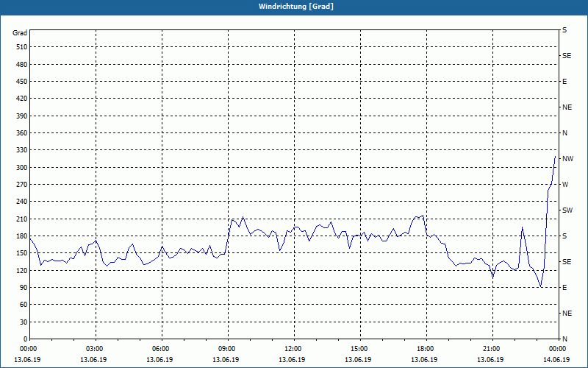The height and width of the screenshot is (368, 588).
Task: Pick the 180 value on the left axis
Action: pos(22,236)
